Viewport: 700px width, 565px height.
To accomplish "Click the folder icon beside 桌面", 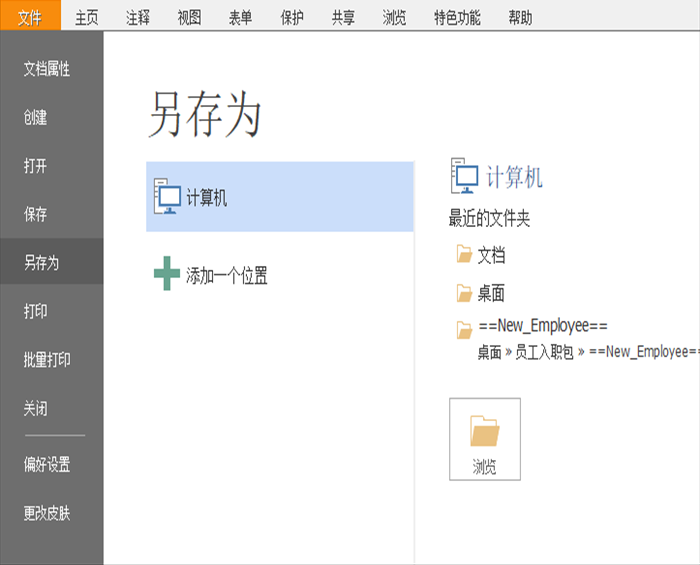I will click(464, 293).
